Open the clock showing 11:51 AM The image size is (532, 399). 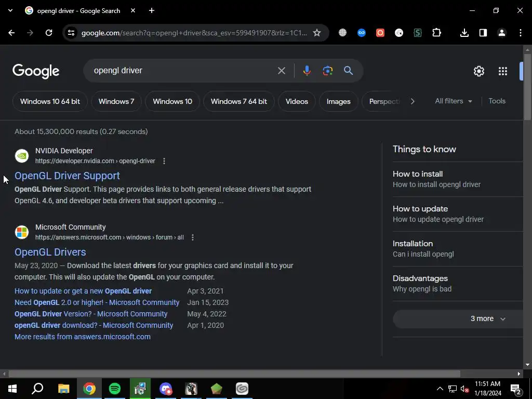(x=487, y=389)
